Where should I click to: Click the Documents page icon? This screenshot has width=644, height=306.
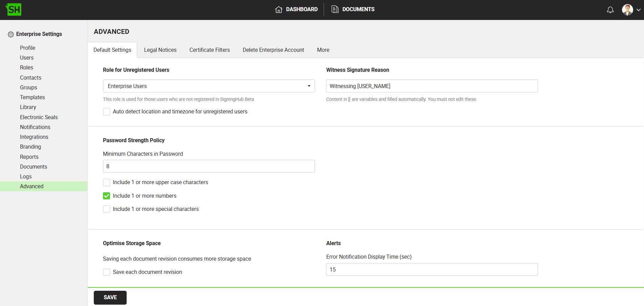(x=335, y=9)
